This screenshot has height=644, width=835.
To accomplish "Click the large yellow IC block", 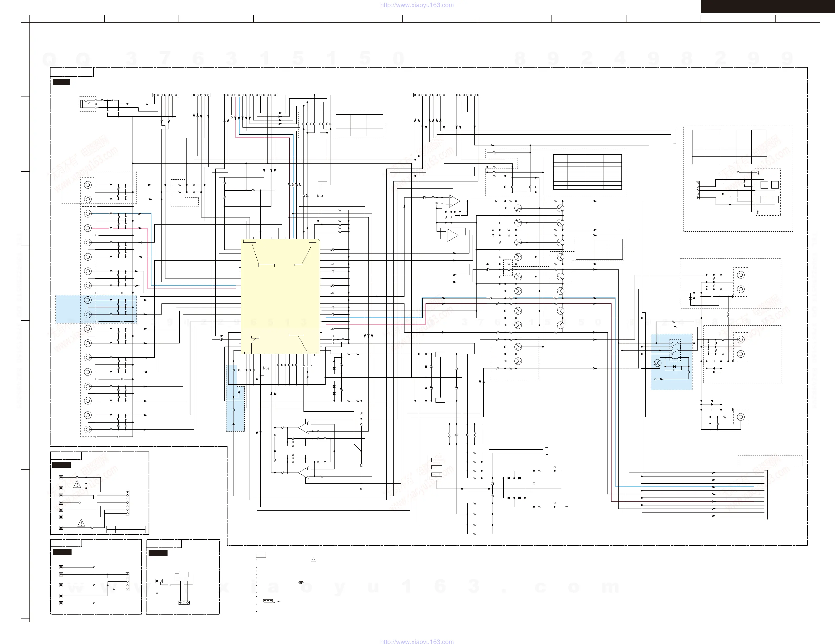I will pyautogui.click(x=280, y=296).
